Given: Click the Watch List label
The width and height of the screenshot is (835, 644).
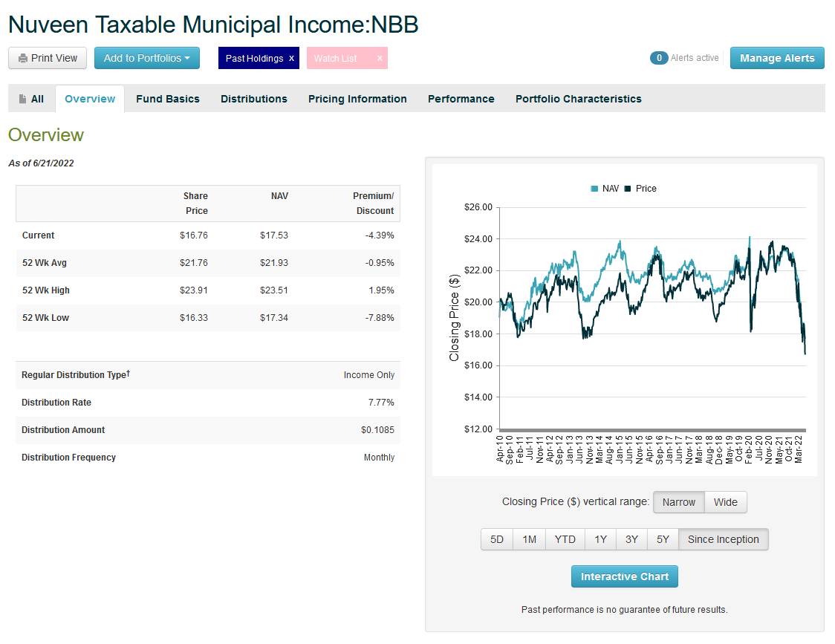Looking at the screenshot, I should 336,58.
